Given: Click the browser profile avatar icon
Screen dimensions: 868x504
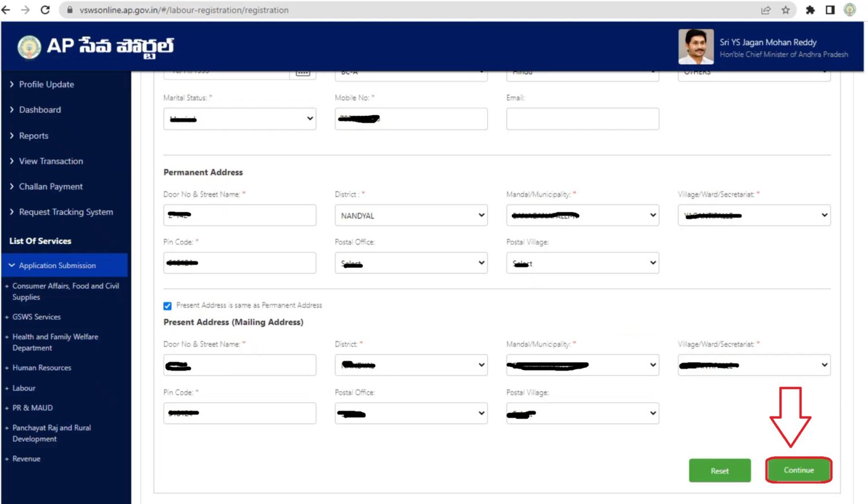Looking at the screenshot, I should [x=849, y=10].
